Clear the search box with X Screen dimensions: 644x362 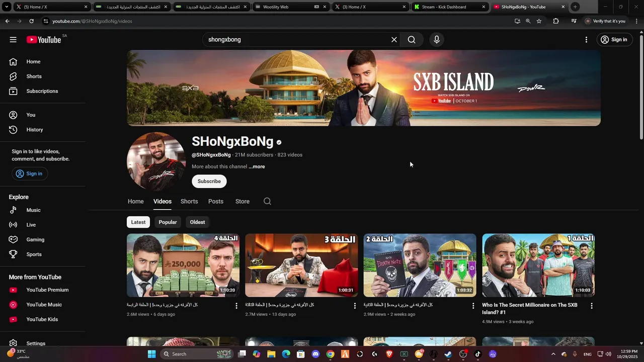pyautogui.click(x=394, y=40)
